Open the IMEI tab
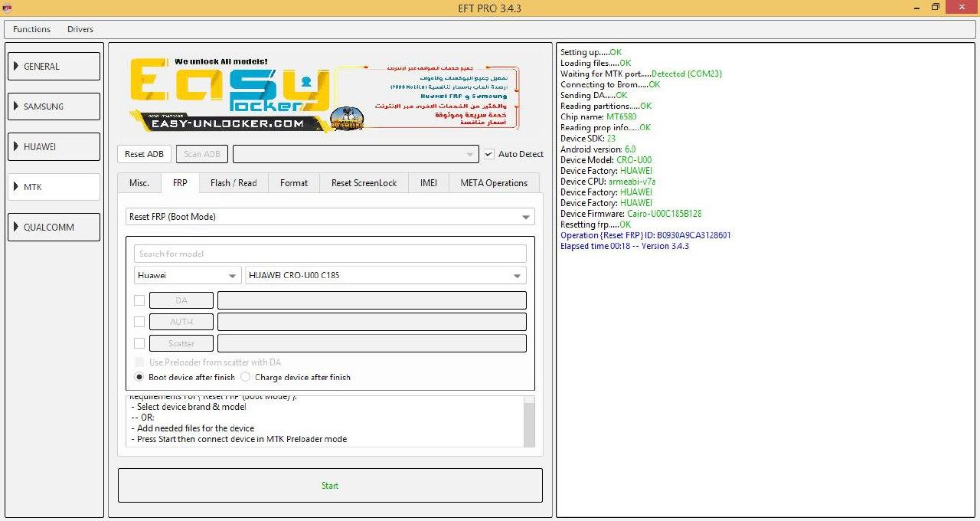Screen dimensions: 980x521 pyautogui.click(x=429, y=183)
